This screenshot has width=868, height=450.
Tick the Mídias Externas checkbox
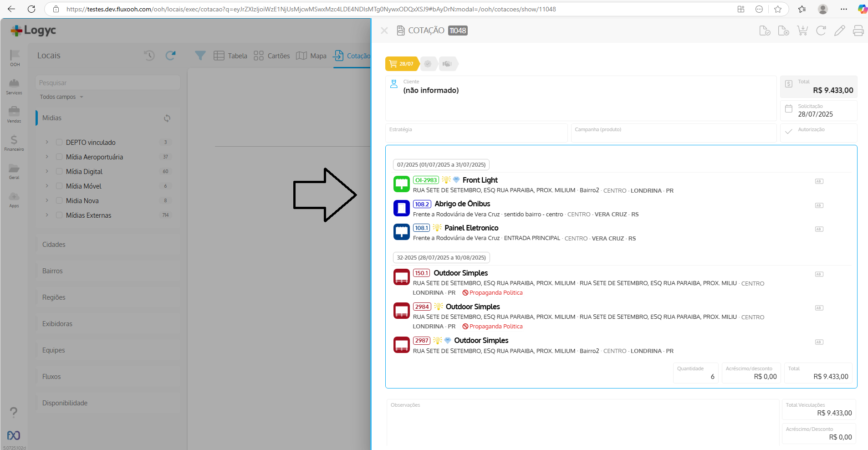pyautogui.click(x=59, y=215)
